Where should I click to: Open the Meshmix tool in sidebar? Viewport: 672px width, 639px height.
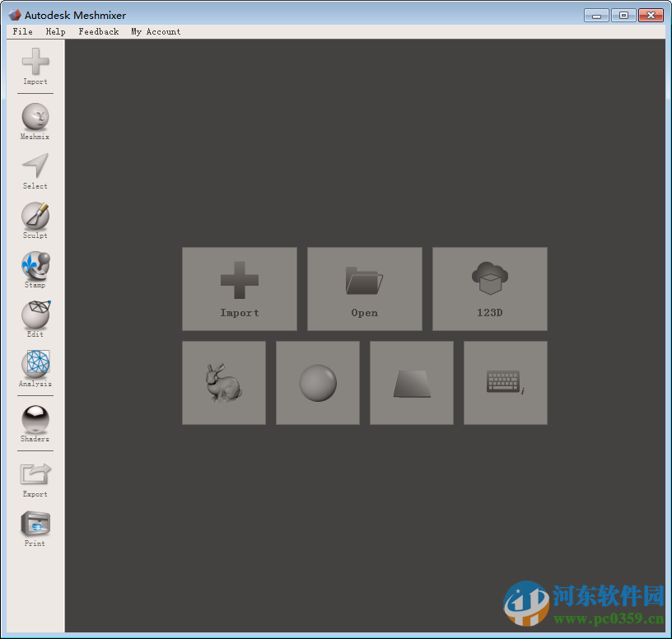35,121
